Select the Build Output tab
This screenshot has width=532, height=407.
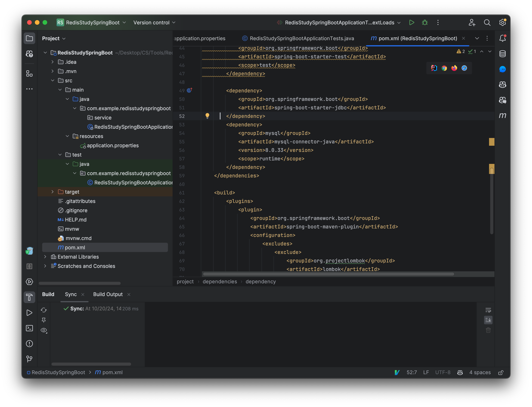[x=108, y=294]
